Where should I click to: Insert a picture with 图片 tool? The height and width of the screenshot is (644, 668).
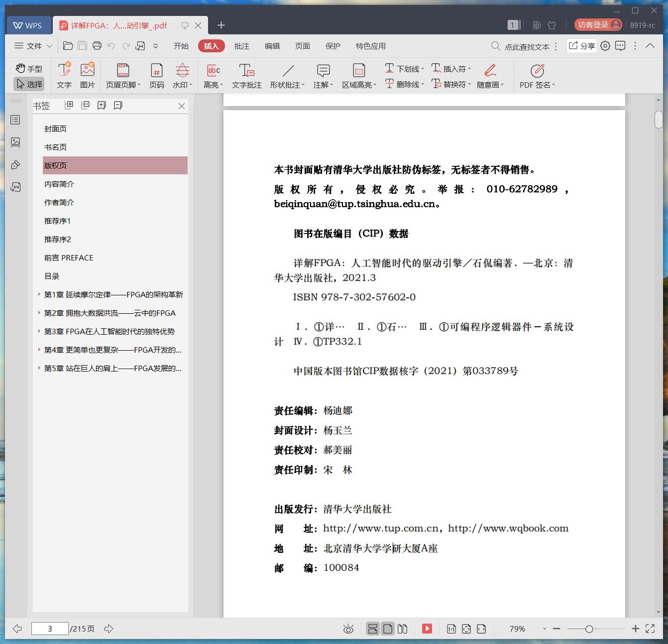pyautogui.click(x=88, y=76)
